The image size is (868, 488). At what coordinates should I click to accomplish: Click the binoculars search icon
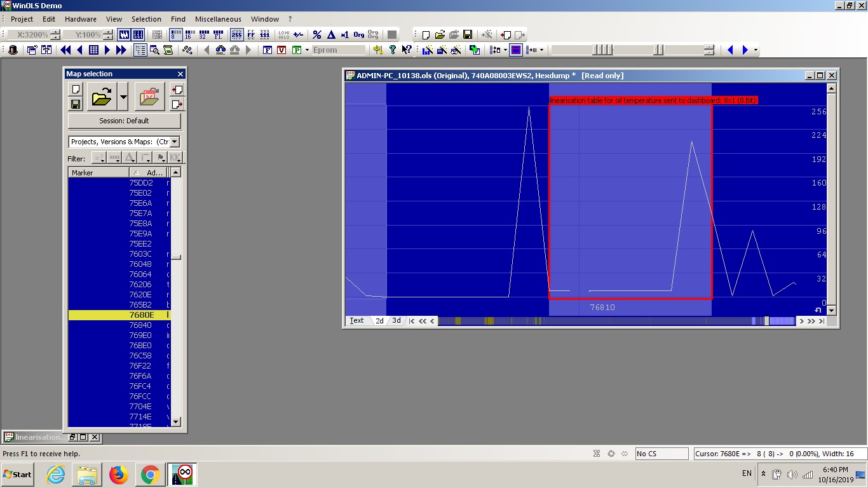coord(219,50)
